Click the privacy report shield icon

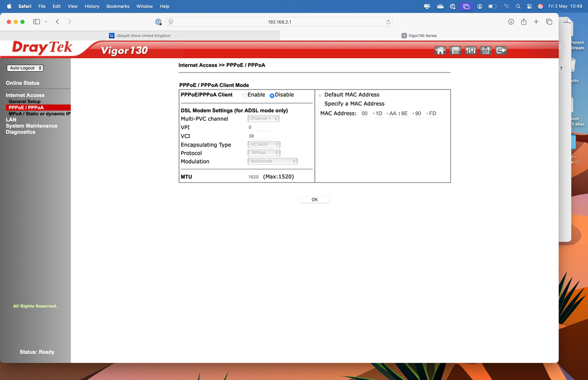(158, 22)
